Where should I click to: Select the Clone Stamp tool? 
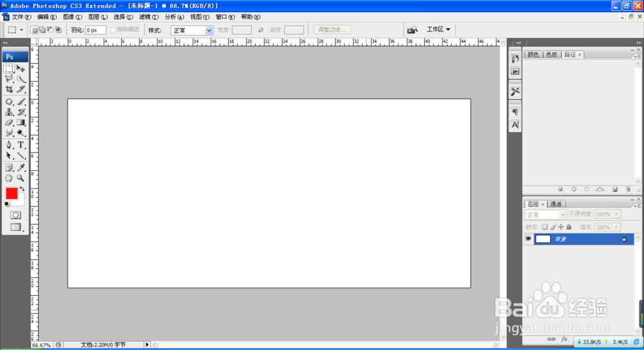click(x=9, y=112)
